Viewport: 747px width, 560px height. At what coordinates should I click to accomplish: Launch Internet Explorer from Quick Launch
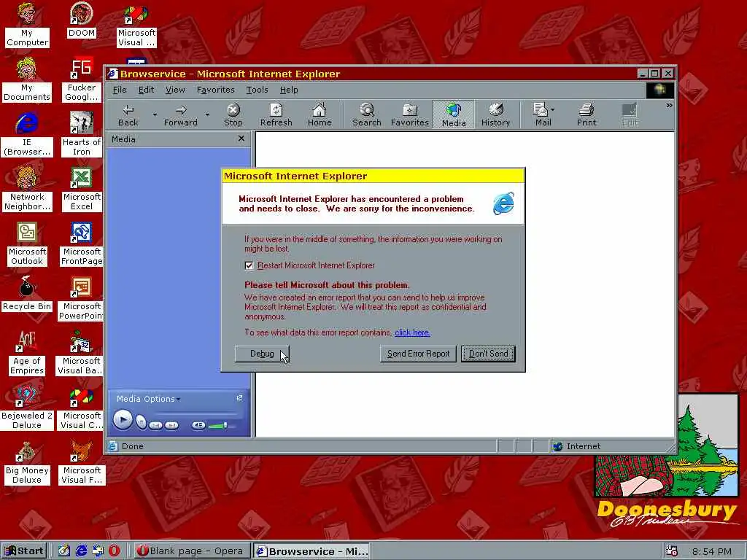click(x=82, y=551)
